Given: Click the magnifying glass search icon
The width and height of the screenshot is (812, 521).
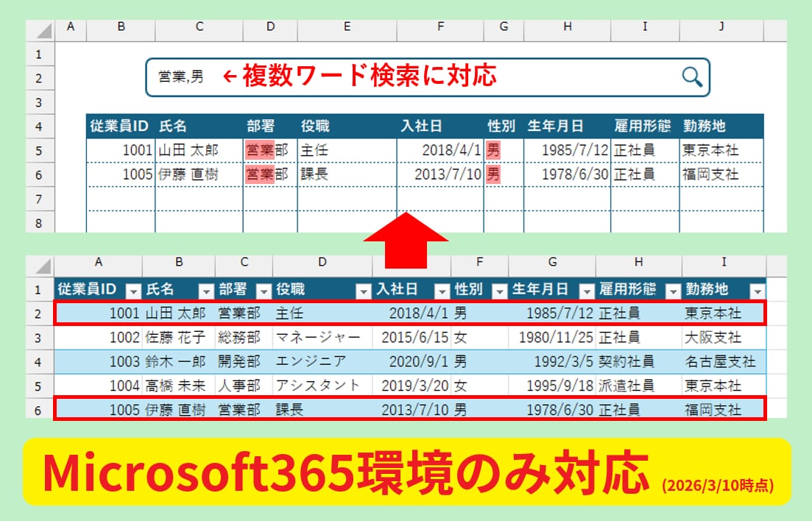Looking at the screenshot, I should [x=691, y=77].
